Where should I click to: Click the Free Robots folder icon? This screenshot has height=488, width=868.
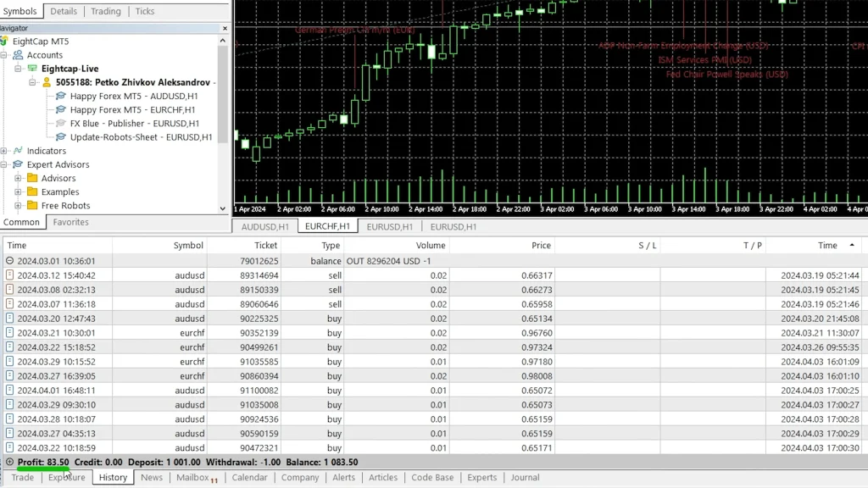[32, 206]
